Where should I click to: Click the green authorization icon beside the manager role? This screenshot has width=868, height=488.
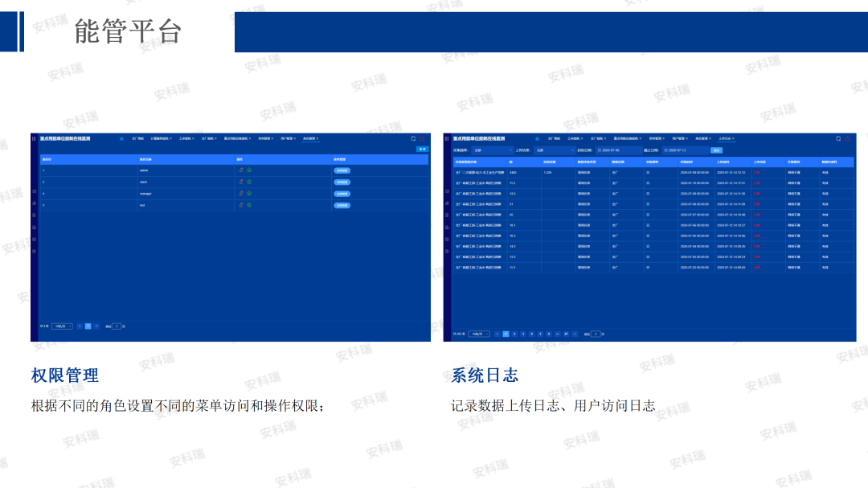(x=248, y=193)
